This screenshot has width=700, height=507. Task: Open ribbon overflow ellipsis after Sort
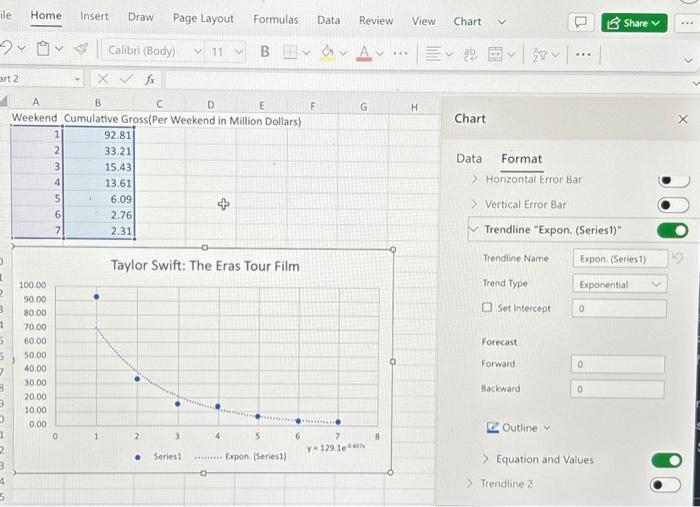(x=583, y=54)
